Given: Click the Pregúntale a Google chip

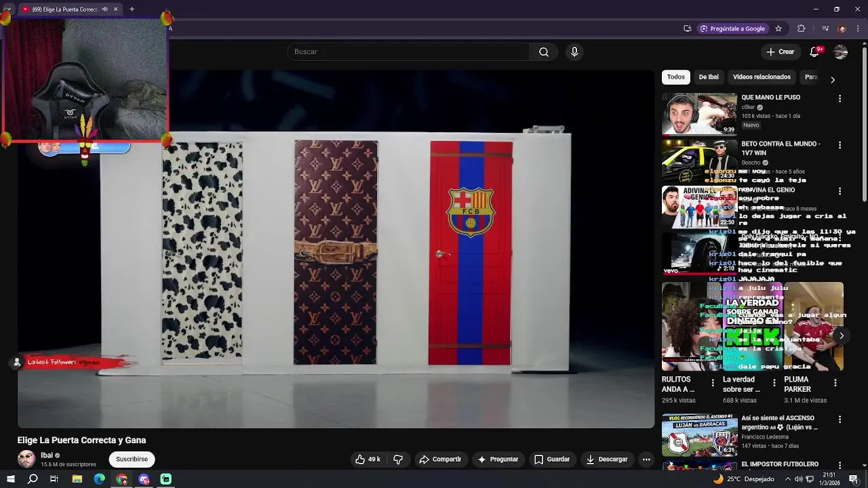Looking at the screenshot, I should pyautogui.click(x=732, y=28).
